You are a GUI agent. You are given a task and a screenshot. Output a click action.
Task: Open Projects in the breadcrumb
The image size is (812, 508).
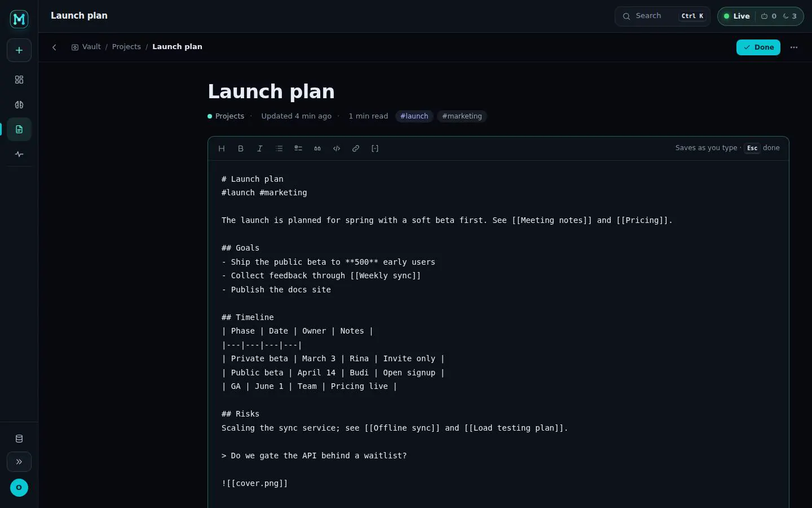(126, 47)
